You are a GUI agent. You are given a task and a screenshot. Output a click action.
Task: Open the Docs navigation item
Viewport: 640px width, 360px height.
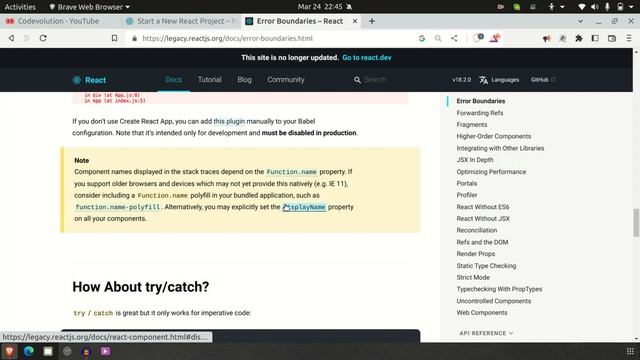pyautogui.click(x=173, y=80)
